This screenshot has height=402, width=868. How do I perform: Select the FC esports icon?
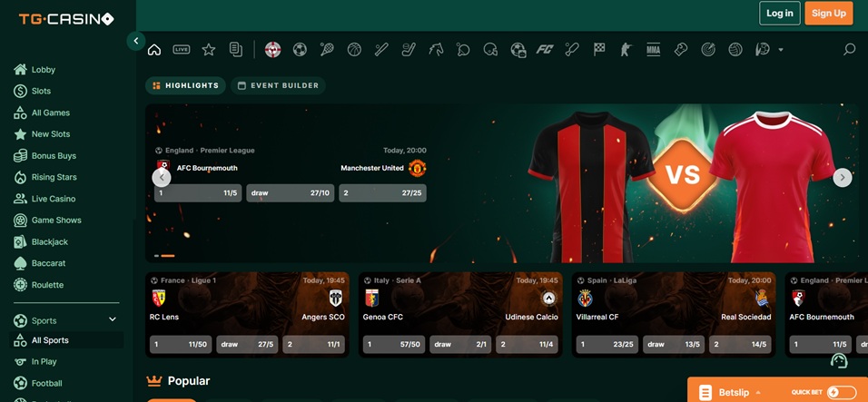(545, 50)
